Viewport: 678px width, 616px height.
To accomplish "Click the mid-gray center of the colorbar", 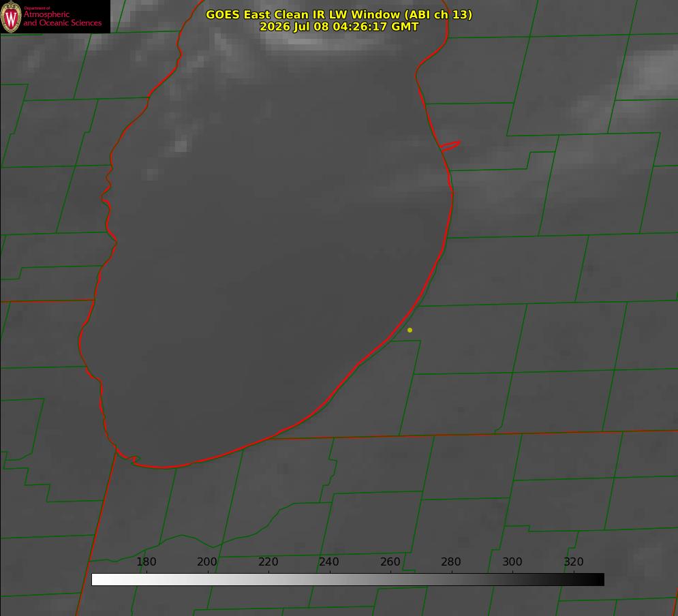I will 348,580.
